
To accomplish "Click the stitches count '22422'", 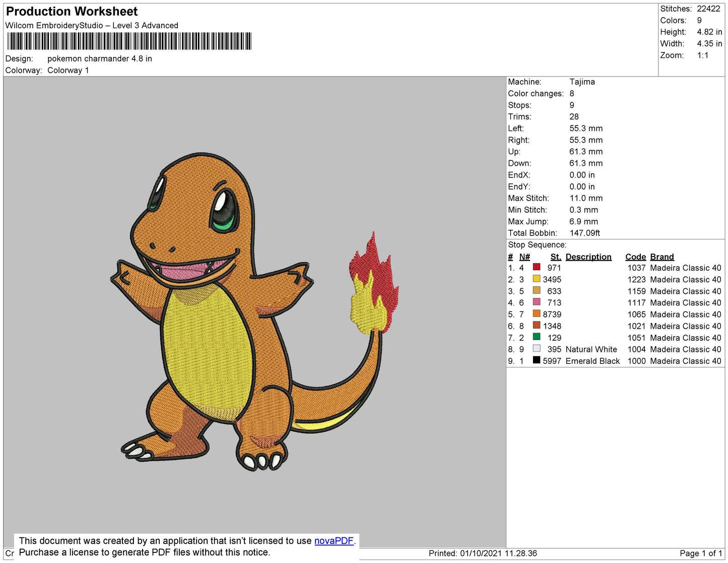I will click(x=708, y=9).
